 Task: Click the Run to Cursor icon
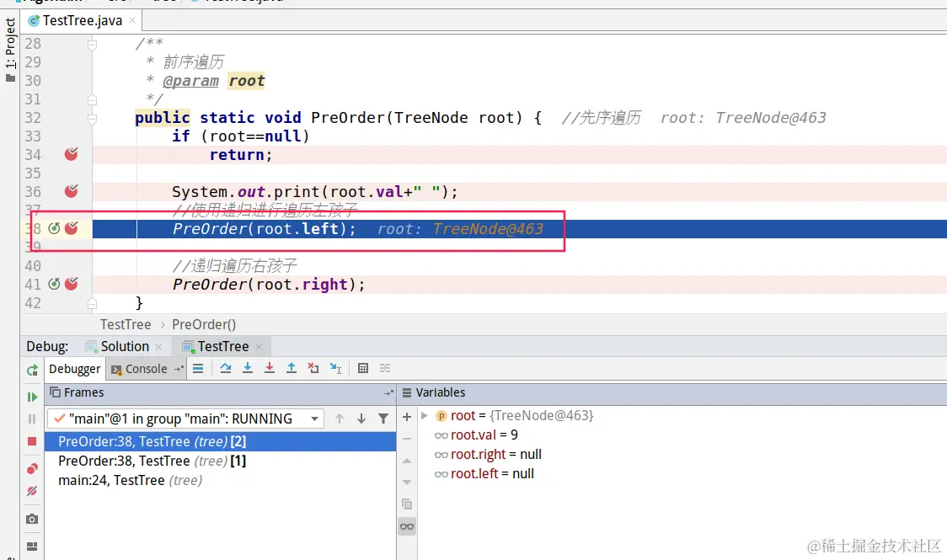[x=336, y=368]
